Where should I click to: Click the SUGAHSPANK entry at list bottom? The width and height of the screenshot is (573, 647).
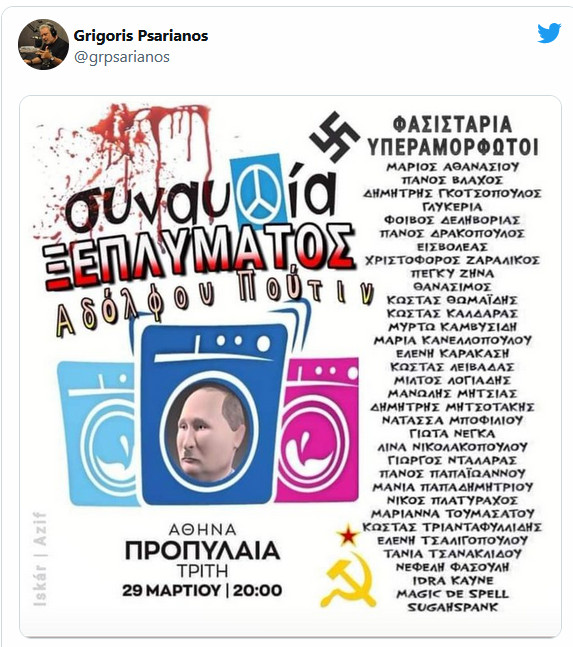(453, 607)
